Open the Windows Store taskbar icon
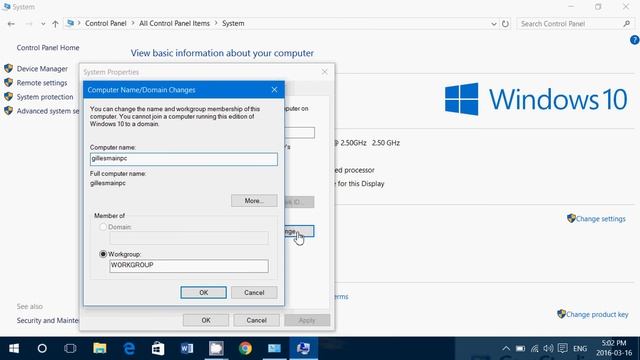 pyautogui.click(x=158, y=348)
